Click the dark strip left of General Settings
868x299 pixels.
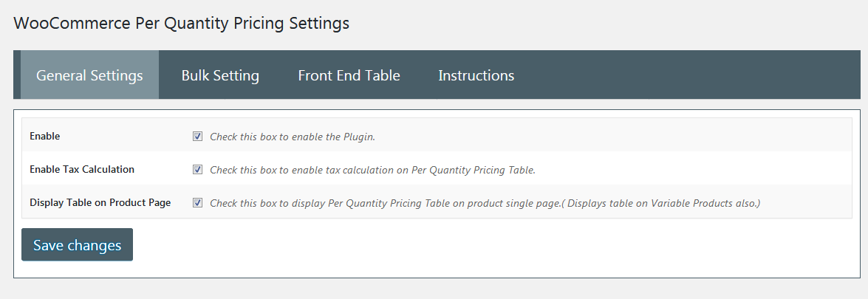click(17, 75)
